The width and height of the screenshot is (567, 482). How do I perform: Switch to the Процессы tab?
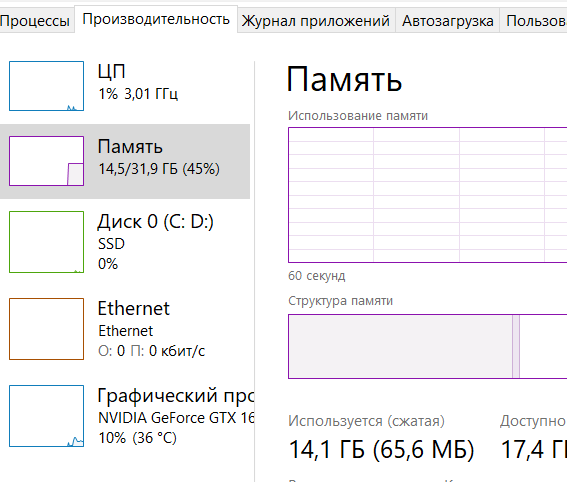(35, 21)
